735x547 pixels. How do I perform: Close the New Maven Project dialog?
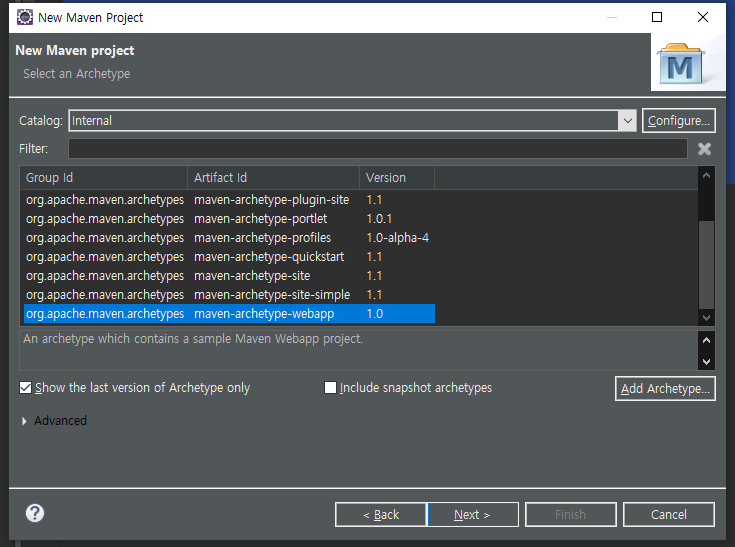tap(703, 17)
